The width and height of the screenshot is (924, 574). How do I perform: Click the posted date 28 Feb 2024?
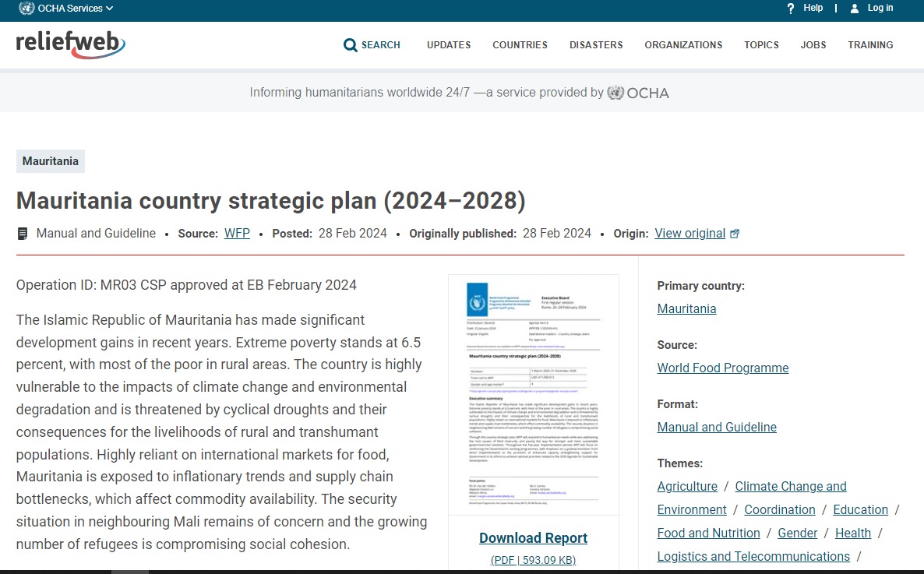click(x=352, y=234)
